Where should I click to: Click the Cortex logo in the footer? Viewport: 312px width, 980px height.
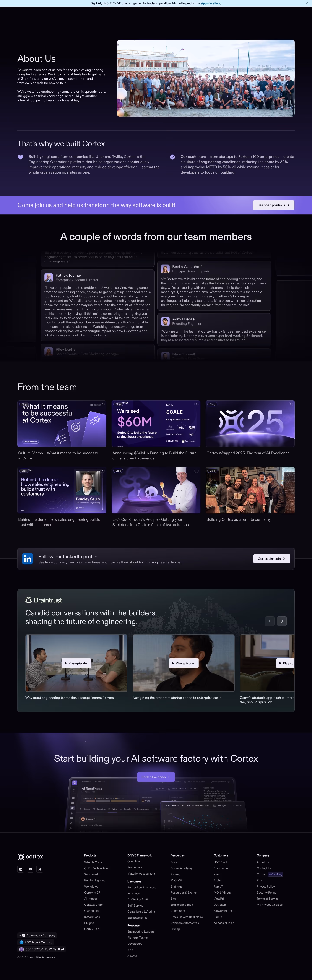coord(30,857)
